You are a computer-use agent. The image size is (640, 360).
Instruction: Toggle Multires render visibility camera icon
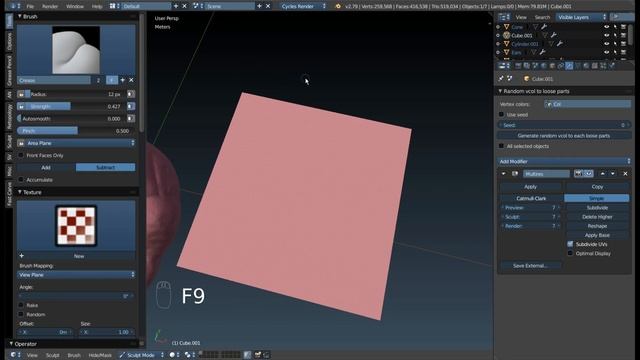[x=578, y=173]
